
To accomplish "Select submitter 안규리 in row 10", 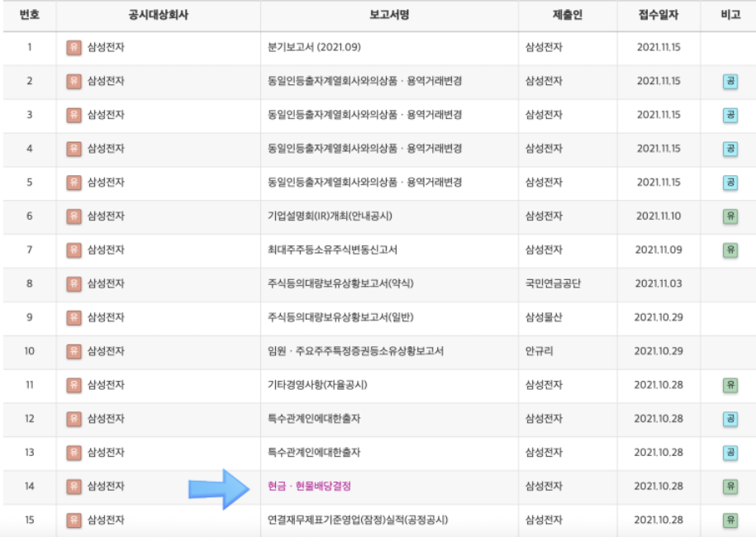I will pyautogui.click(x=539, y=351).
